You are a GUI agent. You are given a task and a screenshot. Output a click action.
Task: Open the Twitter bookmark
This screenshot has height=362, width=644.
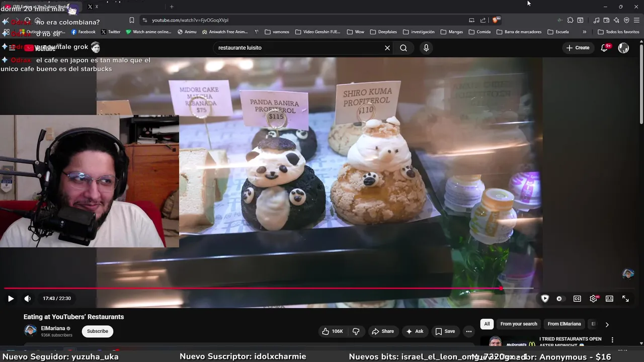[111, 32]
